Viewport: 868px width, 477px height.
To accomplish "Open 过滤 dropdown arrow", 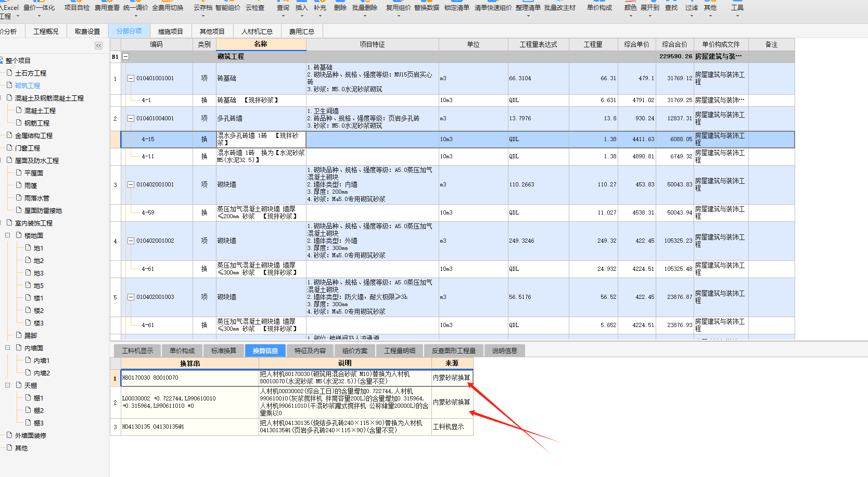I will (x=692, y=16).
